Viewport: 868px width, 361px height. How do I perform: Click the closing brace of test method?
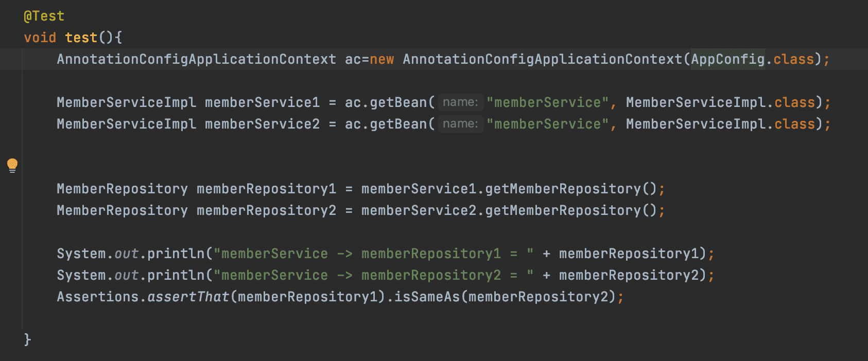27,339
